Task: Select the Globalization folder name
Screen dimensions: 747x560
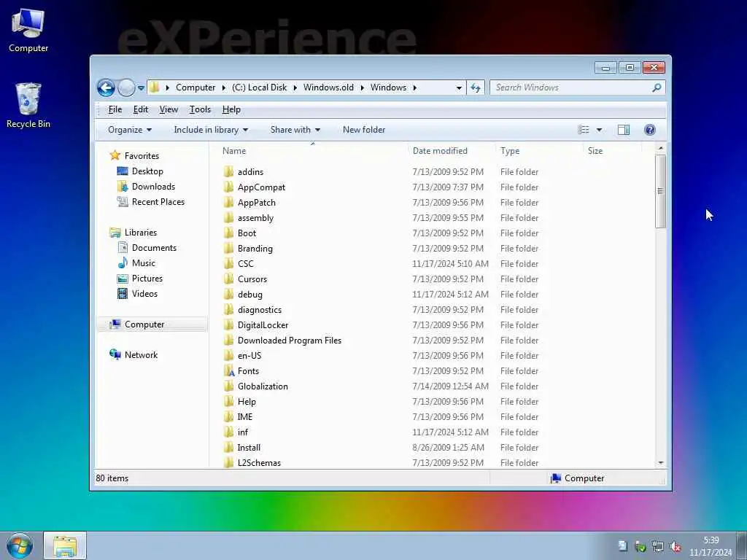Action: (263, 386)
